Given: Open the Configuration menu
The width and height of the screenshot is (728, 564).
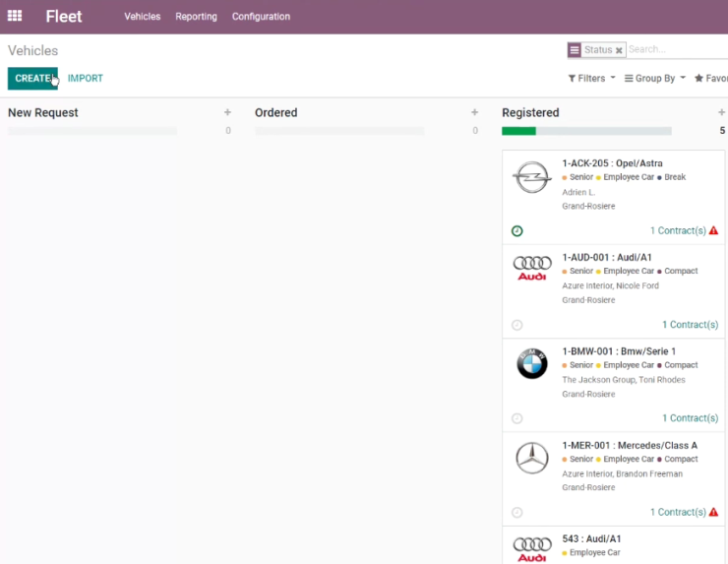Looking at the screenshot, I should pos(261,17).
